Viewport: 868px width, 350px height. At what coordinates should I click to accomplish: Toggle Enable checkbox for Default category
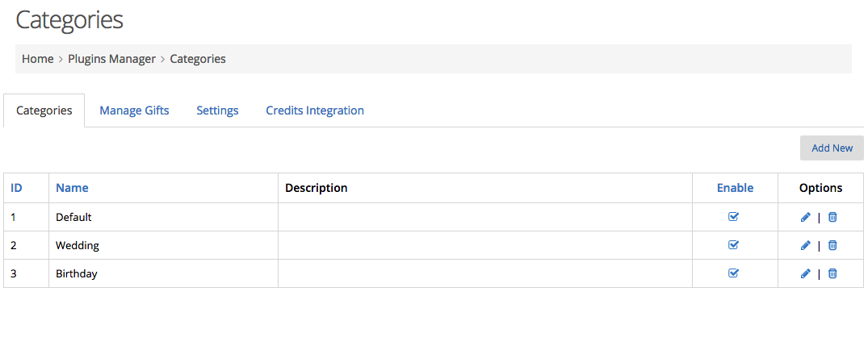(733, 217)
